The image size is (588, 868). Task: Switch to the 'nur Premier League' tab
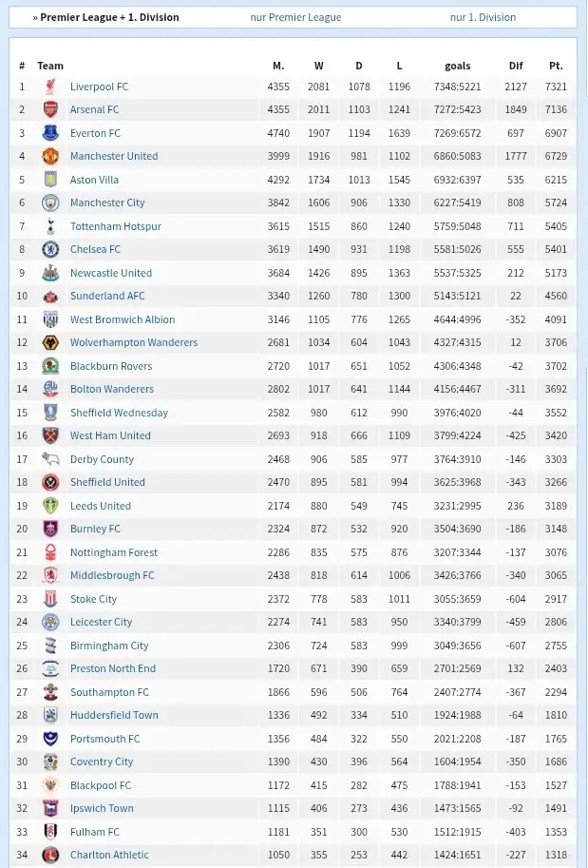[295, 17]
